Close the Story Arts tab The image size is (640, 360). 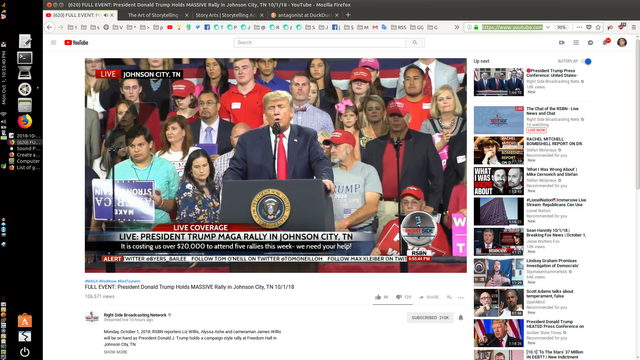click(x=261, y=15)
